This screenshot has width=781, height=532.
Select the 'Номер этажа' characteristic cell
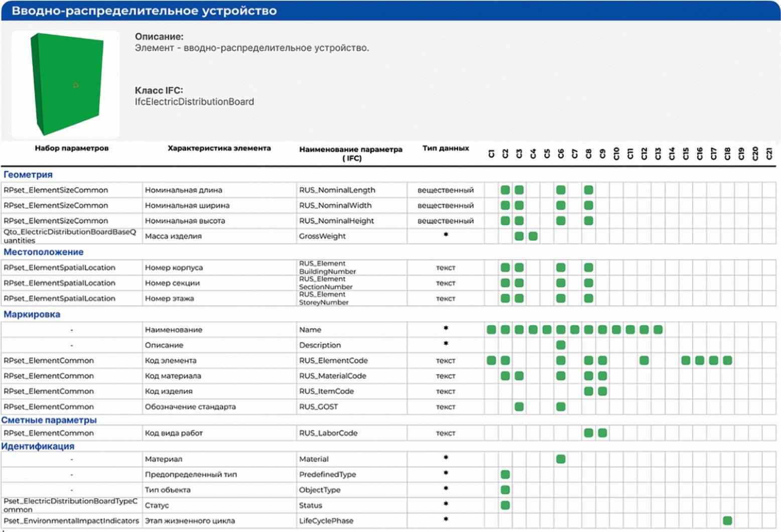(219, 298)
